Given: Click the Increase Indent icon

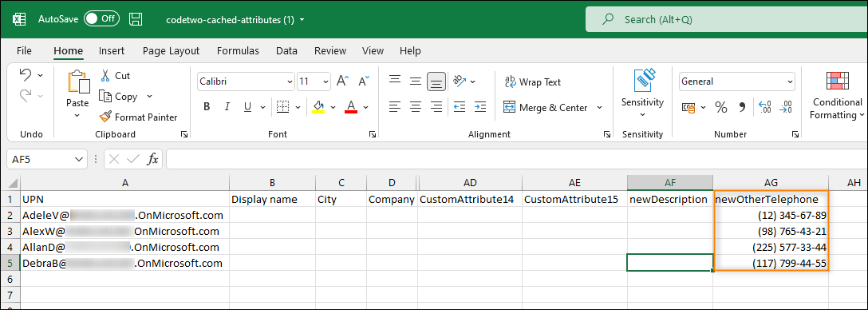Looking at the screenshot, I should click(x=480, y=106).
